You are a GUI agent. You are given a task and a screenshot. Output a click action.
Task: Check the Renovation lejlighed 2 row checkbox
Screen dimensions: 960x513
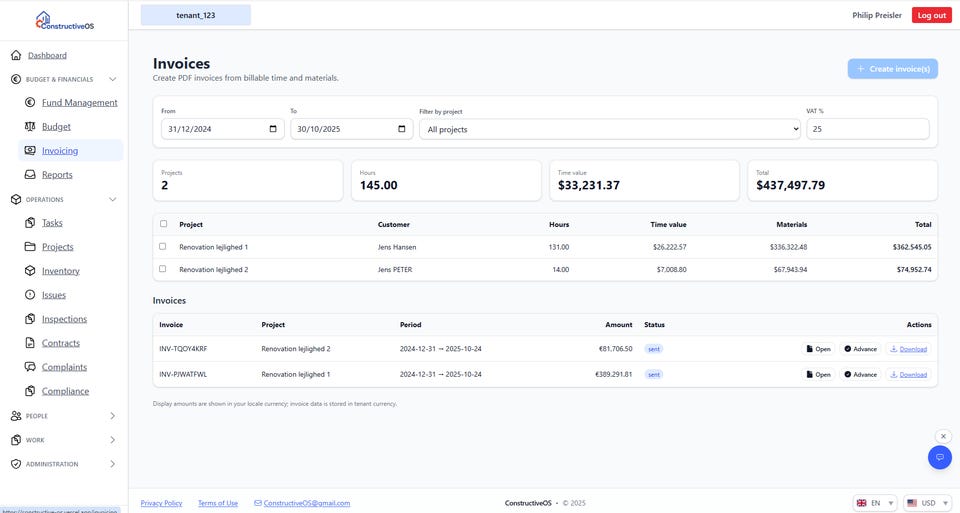coord(163,269)
